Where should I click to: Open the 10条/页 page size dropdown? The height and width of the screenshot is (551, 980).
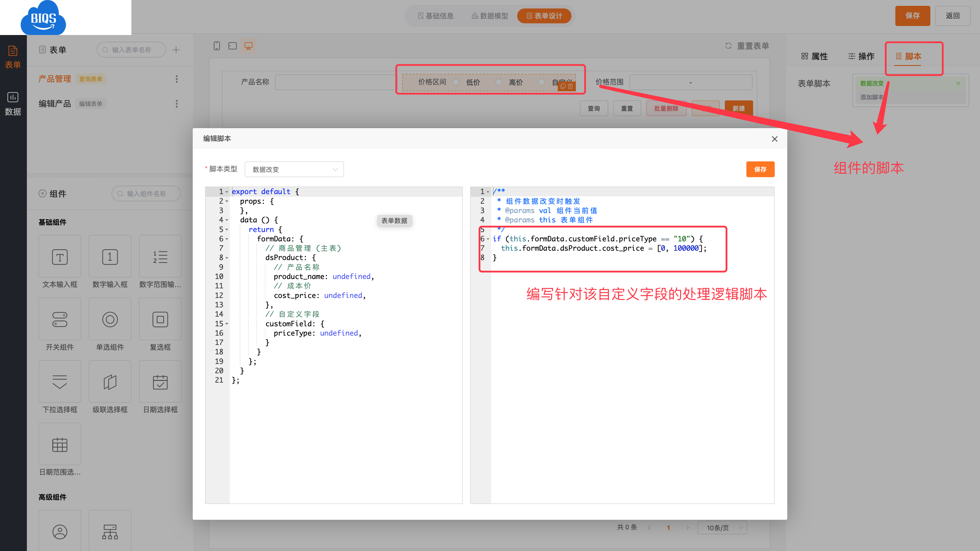[x=722, y=528]
